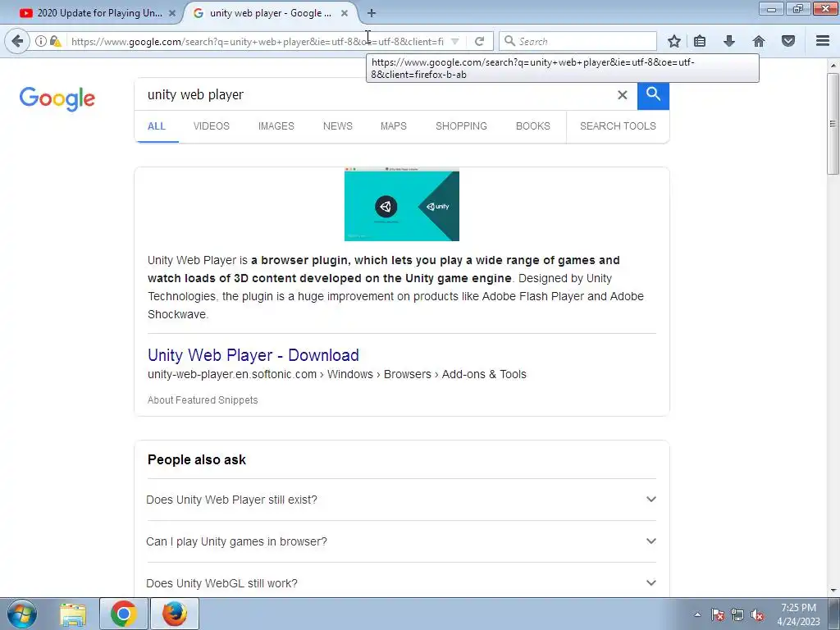Open SEARCH TOOLS options
This screenshot has height=630, width=840.
coord(618,126)
